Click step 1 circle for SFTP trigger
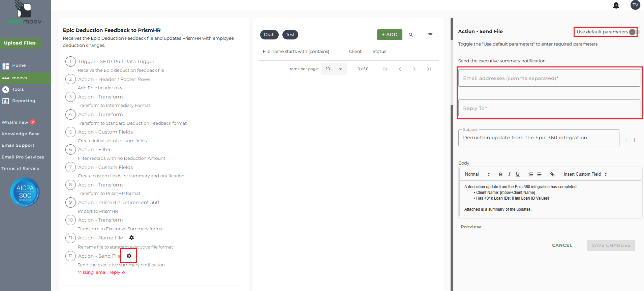The width and height of the screenshot is (644, 291). (70, 61)
